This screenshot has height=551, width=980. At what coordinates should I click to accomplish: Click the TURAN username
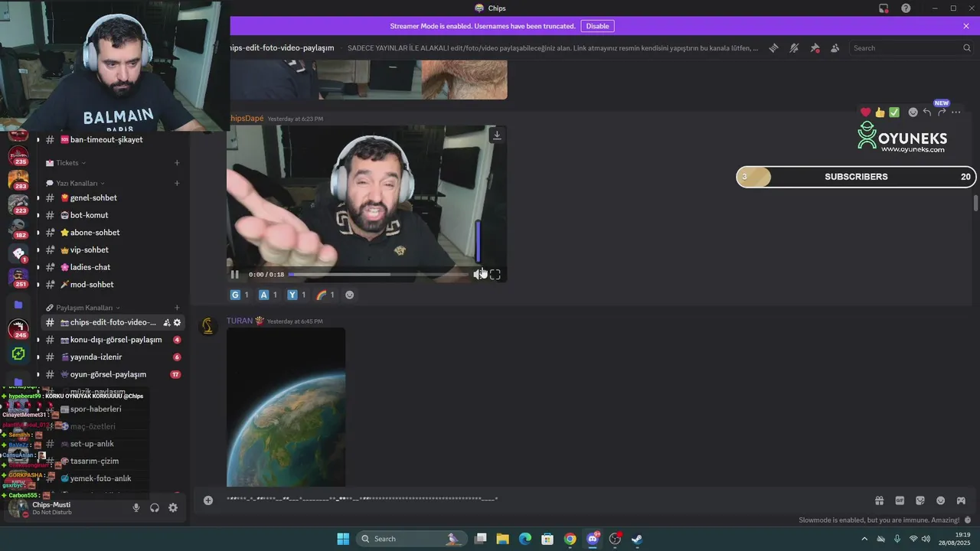pos(240,321)
